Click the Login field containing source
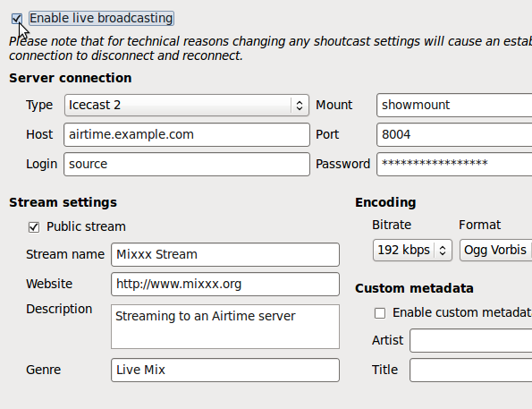This screenshot has width=532, height=409. [187, 165]
